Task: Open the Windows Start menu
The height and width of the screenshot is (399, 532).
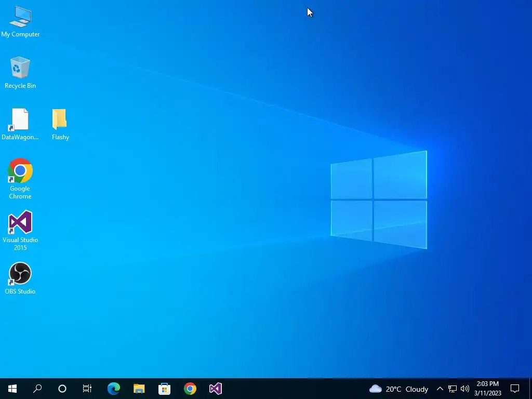Action: click(12, 389)
